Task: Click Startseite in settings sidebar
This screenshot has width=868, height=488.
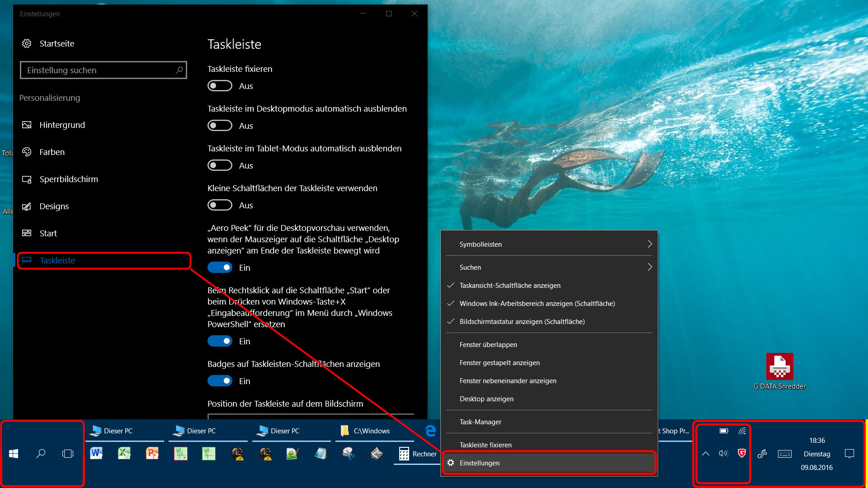Action: point(57,44)
